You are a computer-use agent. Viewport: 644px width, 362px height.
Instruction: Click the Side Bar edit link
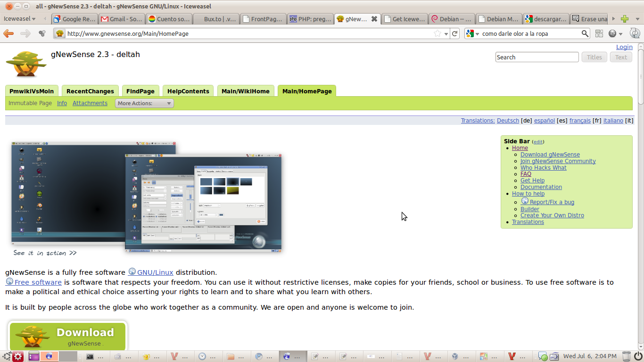[x=538, y=141]
